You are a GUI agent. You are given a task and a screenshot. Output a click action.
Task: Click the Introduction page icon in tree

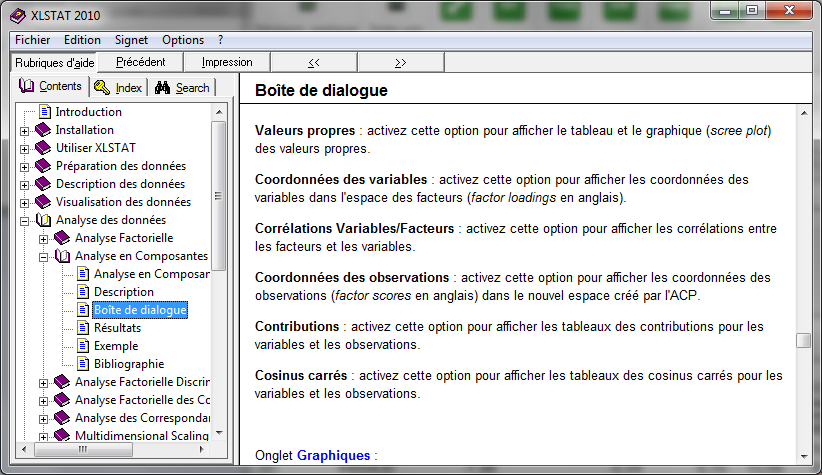click(x=45, y=112)
